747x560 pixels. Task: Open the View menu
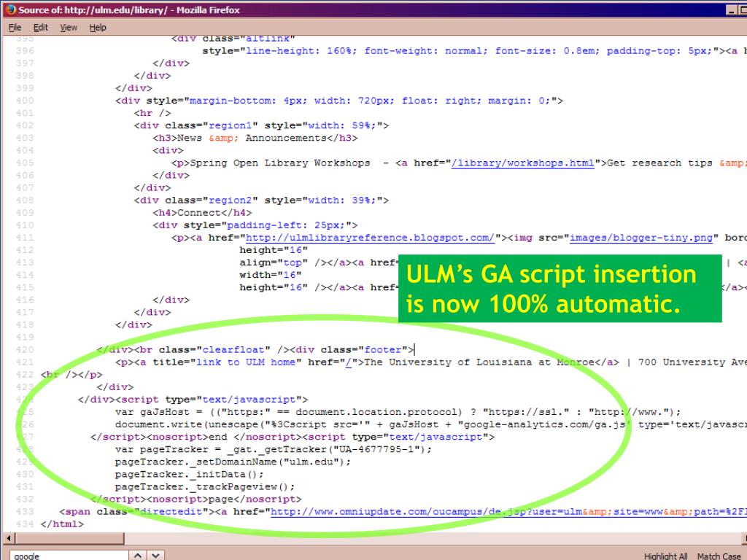69,28
